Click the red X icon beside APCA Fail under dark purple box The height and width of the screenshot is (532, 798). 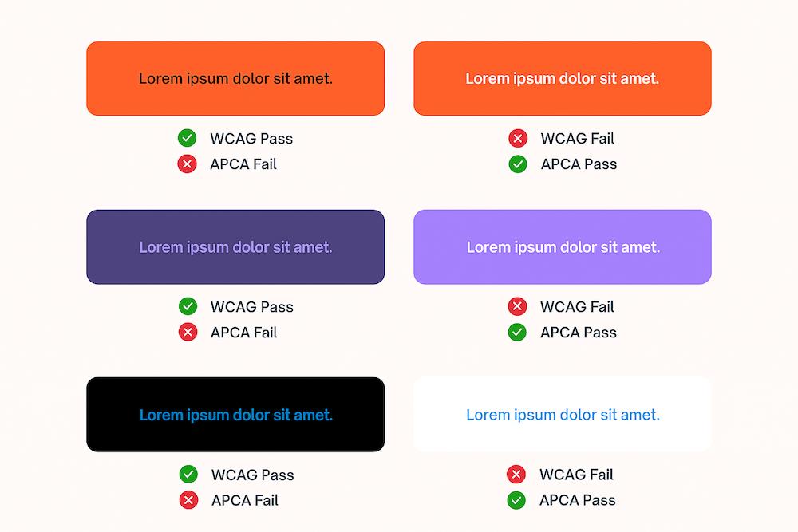[x=188, y=332]
